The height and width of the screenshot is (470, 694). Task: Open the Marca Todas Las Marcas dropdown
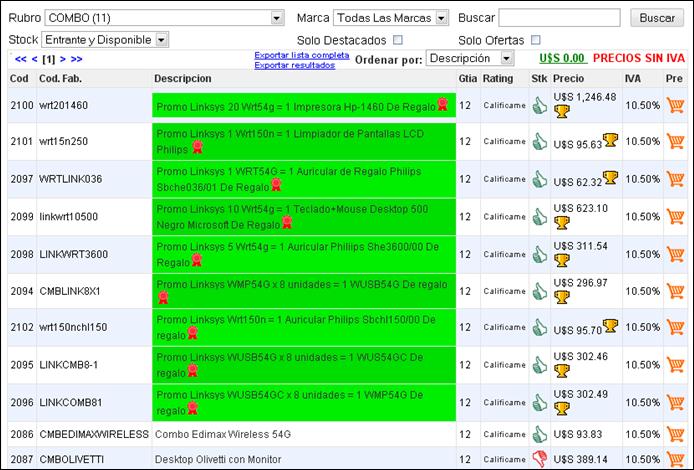coord(391,18)
